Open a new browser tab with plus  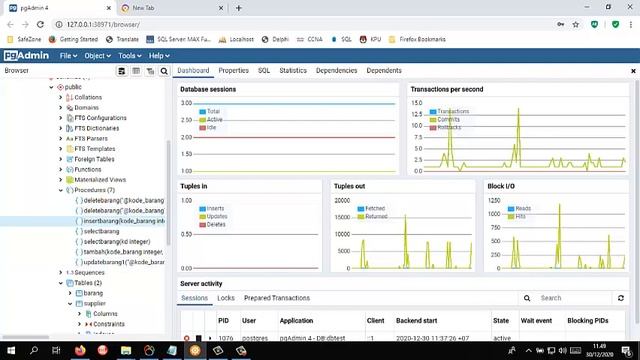click(x=239, y=8)
